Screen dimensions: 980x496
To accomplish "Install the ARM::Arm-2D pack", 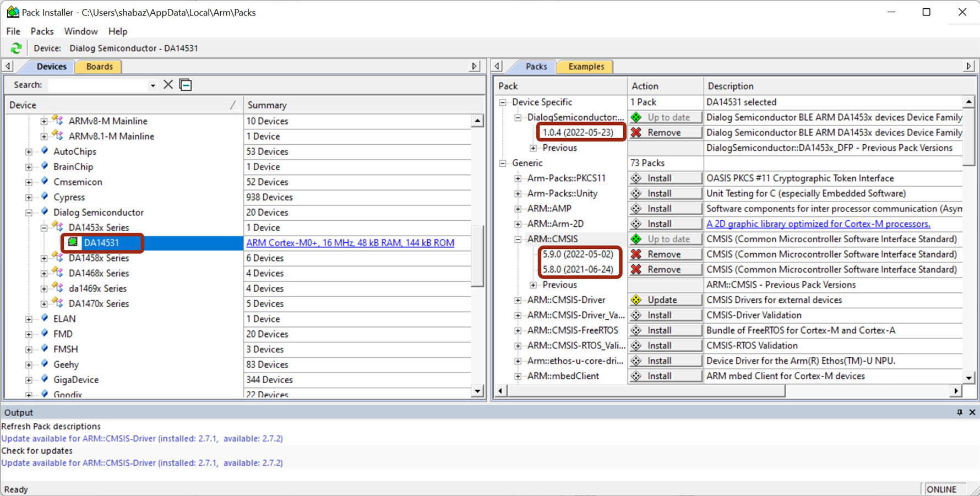I will click(665, 224).
